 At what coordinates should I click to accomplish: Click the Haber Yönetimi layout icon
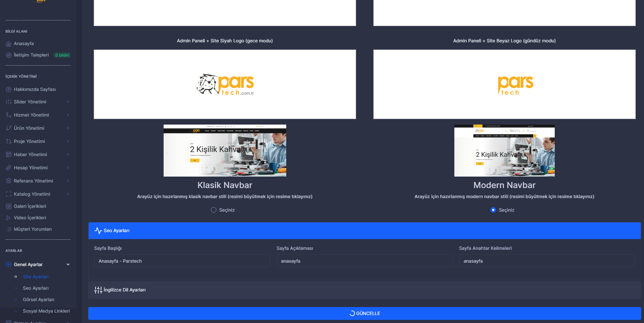coord(9,155)
